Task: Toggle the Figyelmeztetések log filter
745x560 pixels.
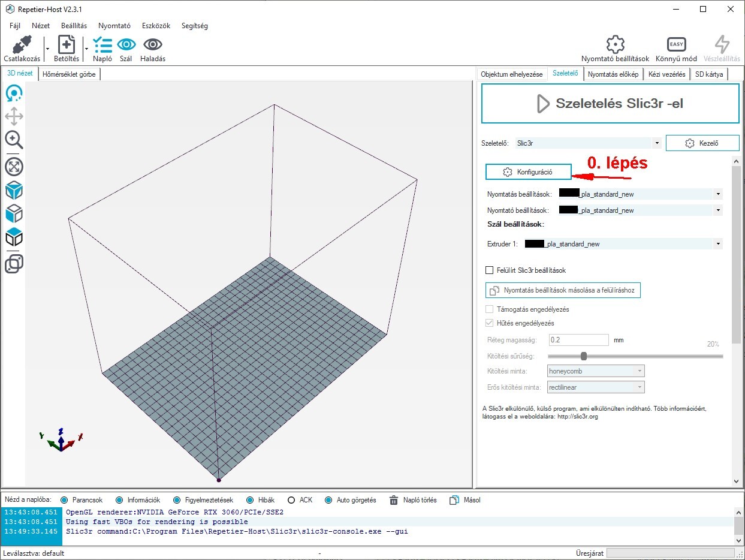Action: (177, 500)
